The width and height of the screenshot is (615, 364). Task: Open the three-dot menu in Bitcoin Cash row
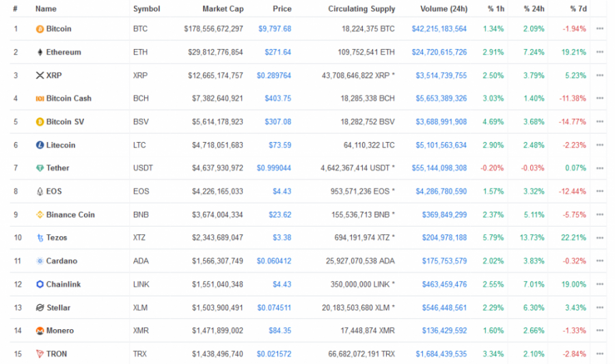pos(600,98)
